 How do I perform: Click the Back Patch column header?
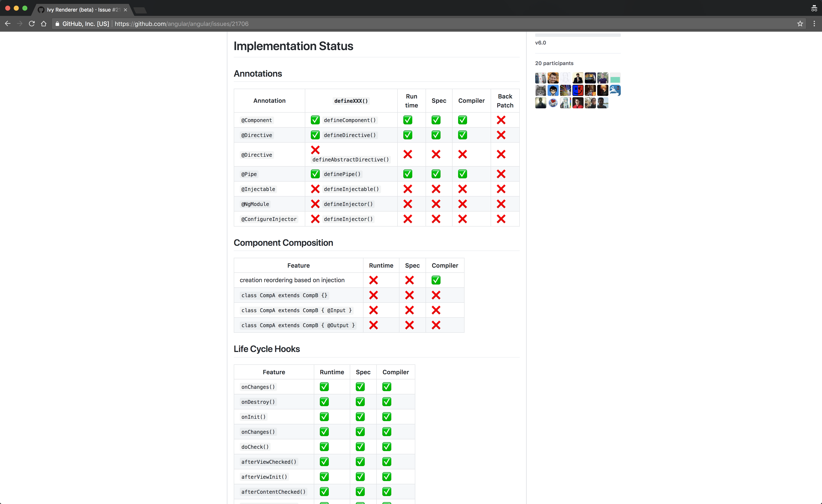pos(505,101)
